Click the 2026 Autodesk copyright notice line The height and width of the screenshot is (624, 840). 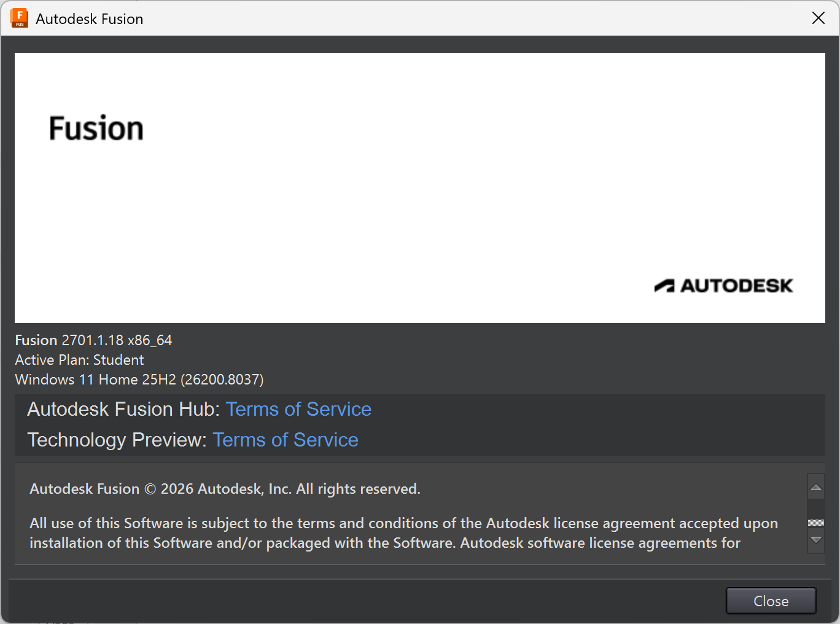pyautogui.click(x=225, y=489)
